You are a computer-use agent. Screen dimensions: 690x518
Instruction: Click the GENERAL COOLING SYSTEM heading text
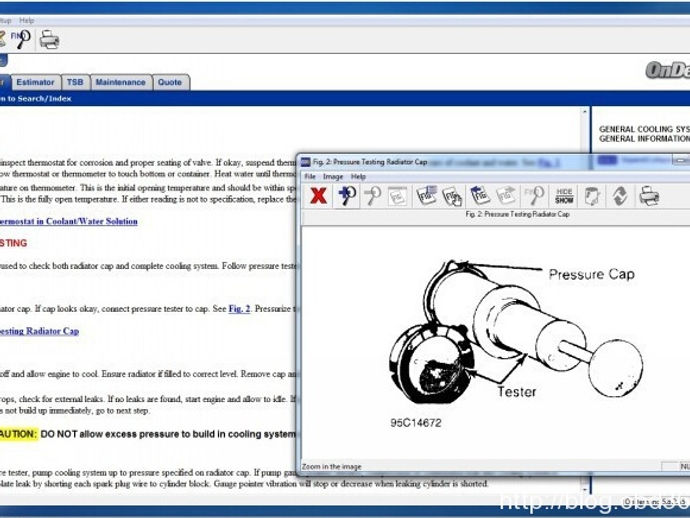click(x=644, y=129)
